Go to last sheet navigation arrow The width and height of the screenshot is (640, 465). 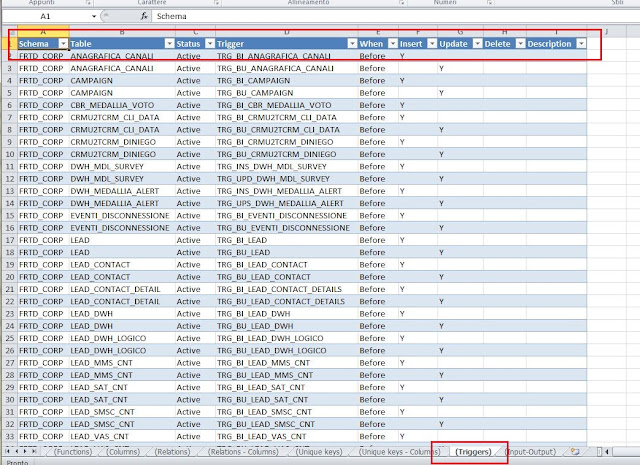[x=34, y=452]
